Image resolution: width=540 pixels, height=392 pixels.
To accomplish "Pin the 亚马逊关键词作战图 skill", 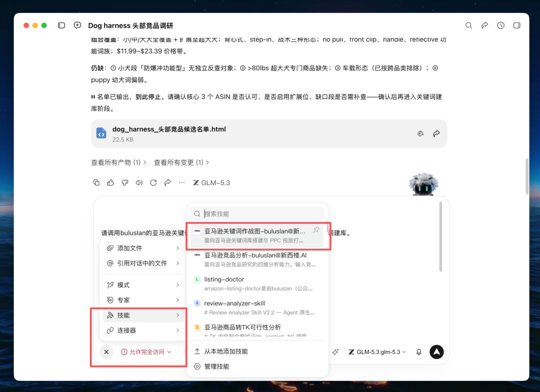I will click(x=316, y=230).
